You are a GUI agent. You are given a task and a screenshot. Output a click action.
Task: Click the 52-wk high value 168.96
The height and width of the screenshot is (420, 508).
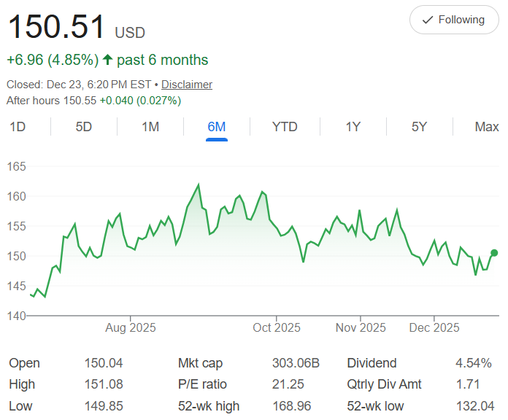tap(301, 406)
